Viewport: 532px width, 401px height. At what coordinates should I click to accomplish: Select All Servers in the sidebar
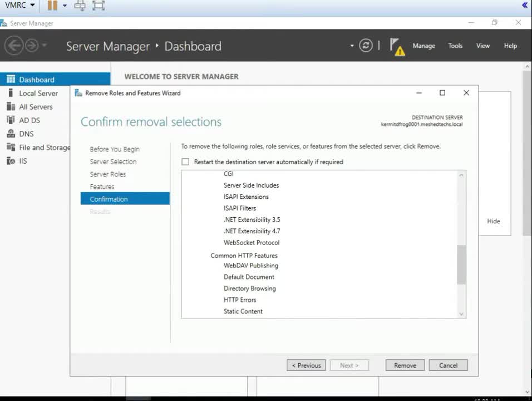[35, 106]
